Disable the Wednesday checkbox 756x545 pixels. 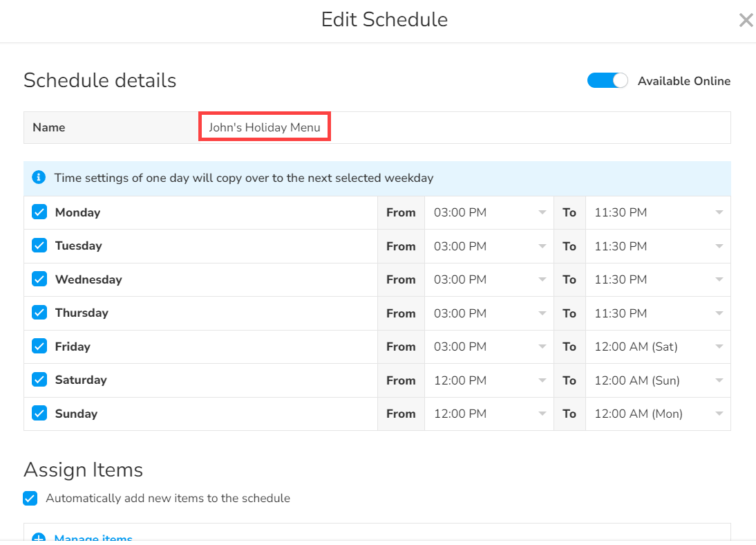coord(39,279)
